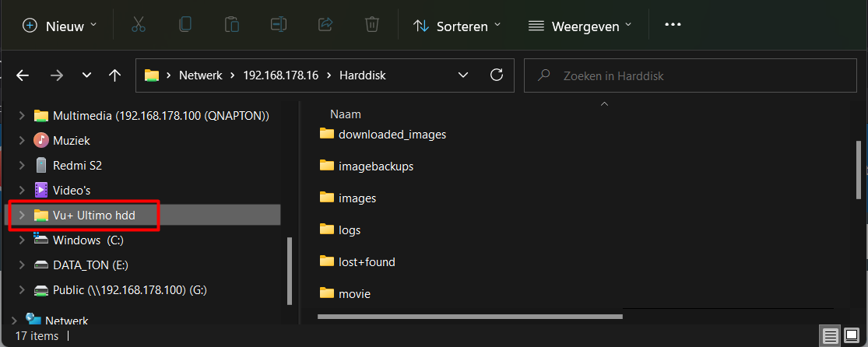Go forward with the right arrow
868x347 pixels.
pos(57,75)
